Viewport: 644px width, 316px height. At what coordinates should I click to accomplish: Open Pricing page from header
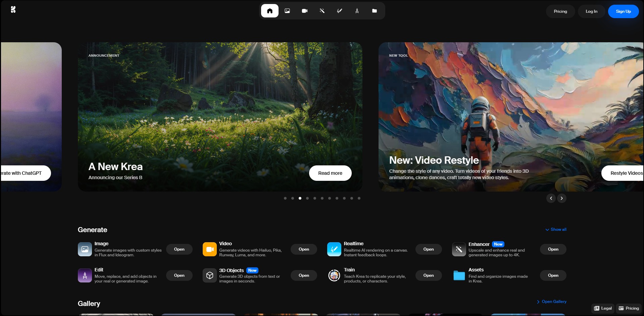pyautogui.click(x=560, y=11)
